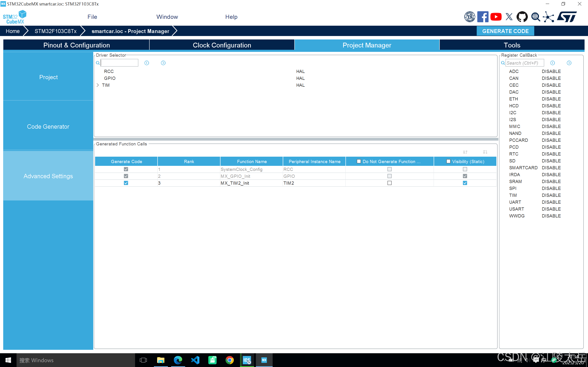588x367 pixels.
Task: Open the File menu
Action: (92, 17)
